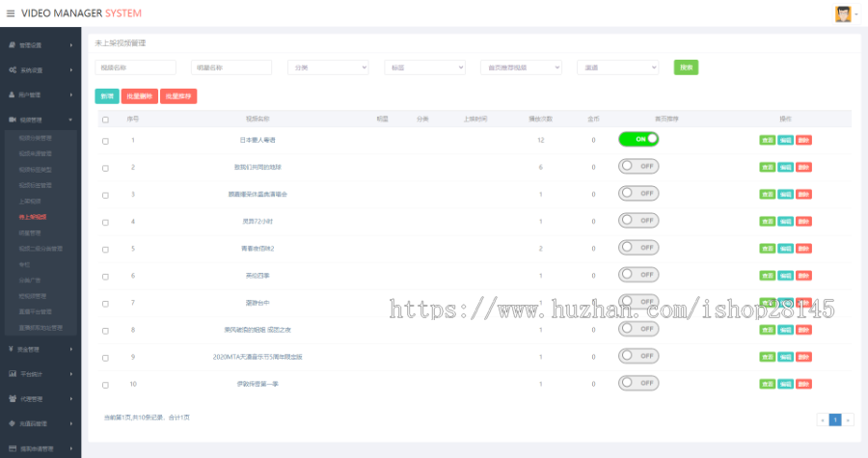
Task: Click the gear icon for system settings
Action: 13,70
